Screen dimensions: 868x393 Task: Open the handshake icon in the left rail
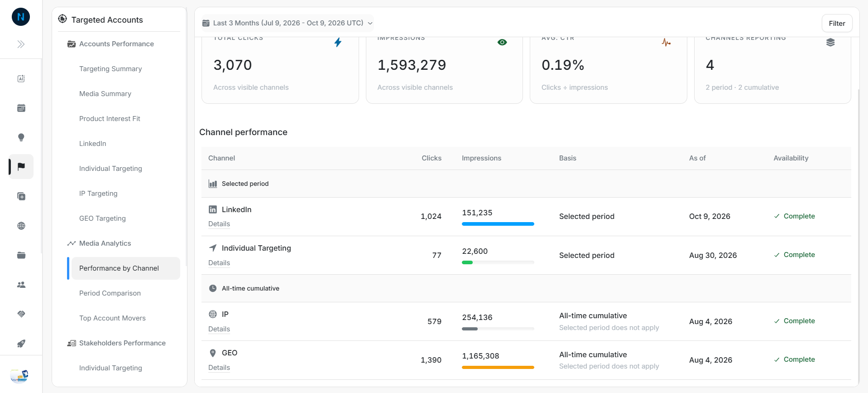pyautogui.click(x=21, y=314)
